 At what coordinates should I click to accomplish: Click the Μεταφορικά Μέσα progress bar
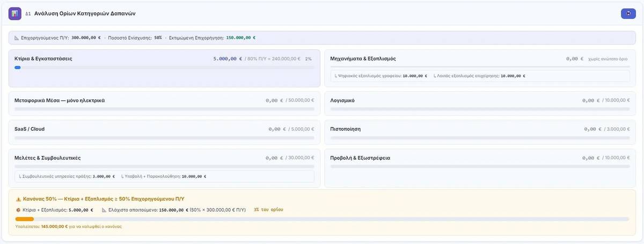tap(164, 109)
